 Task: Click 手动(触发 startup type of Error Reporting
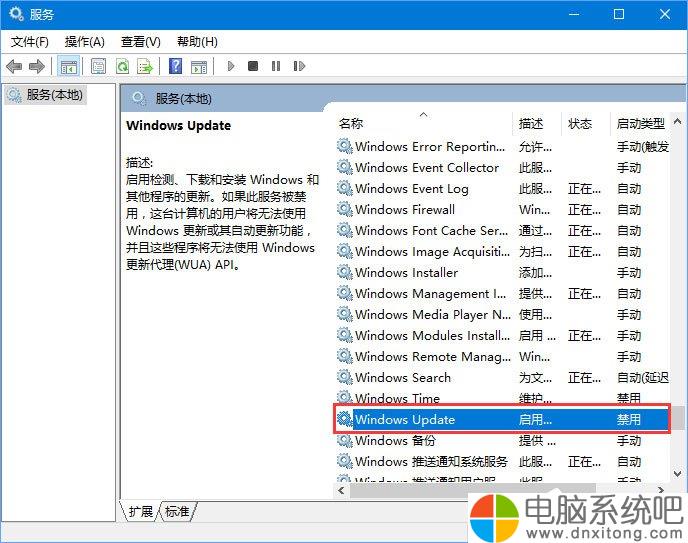[x=643, y=146]
